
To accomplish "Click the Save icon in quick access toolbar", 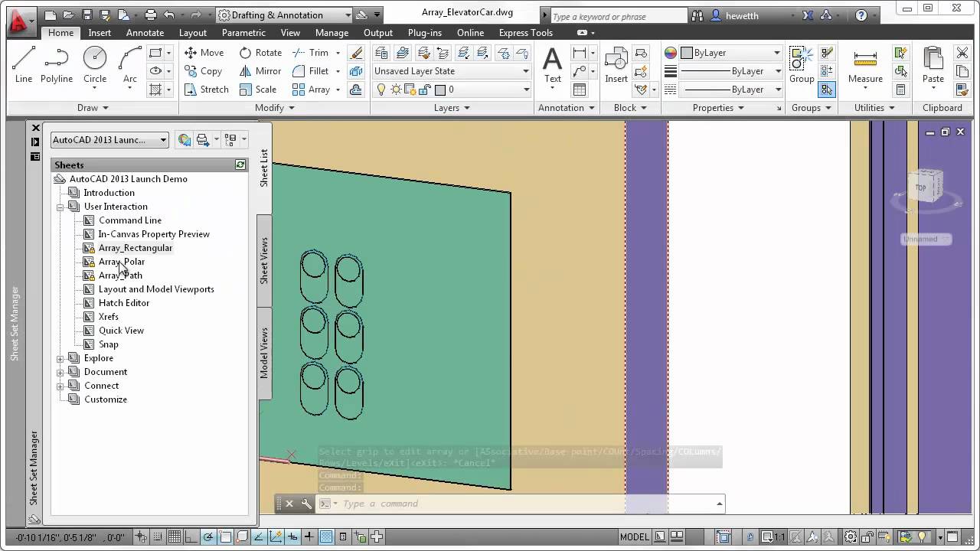I will [87, 15].
